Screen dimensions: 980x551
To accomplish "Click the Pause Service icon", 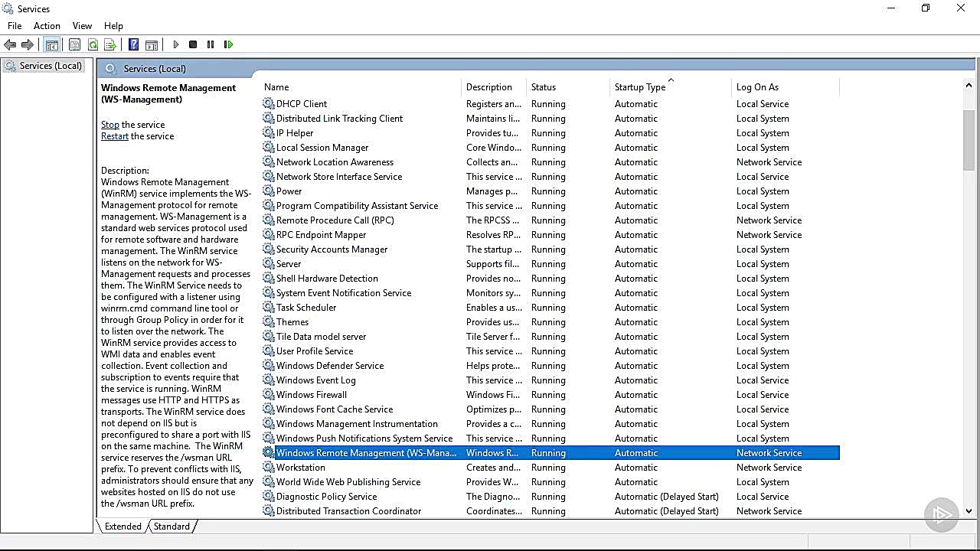I will 211,44.
